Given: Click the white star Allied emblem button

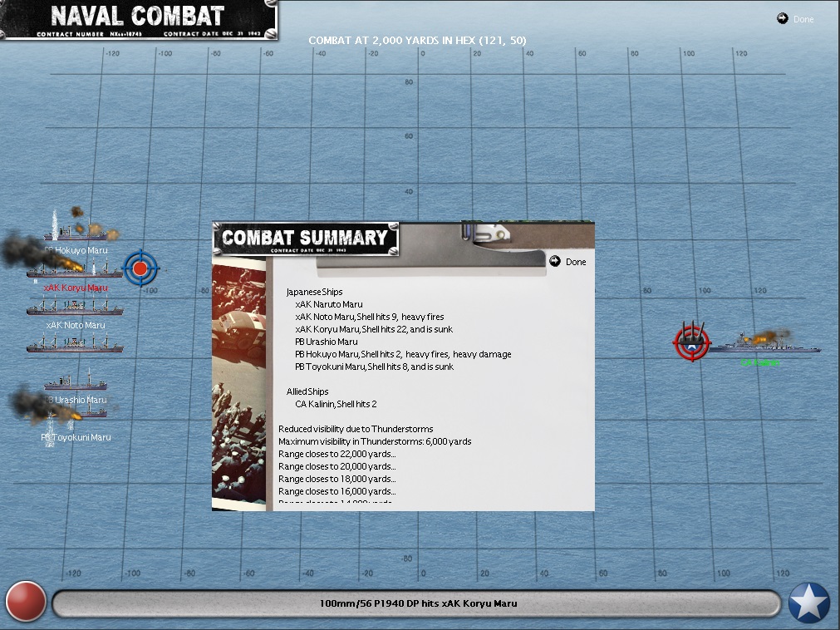Looking at the screenshot, I should (809, 603).
